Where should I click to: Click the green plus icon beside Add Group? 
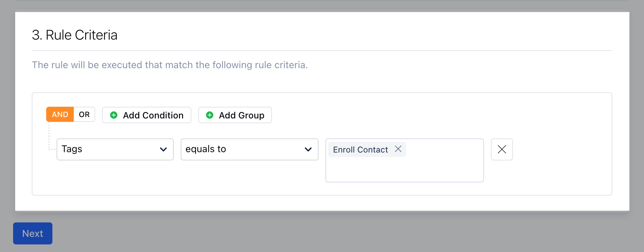[210, 115]
